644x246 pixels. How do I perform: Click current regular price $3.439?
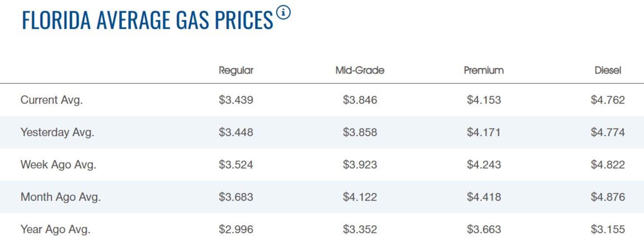tap(236, 100)
